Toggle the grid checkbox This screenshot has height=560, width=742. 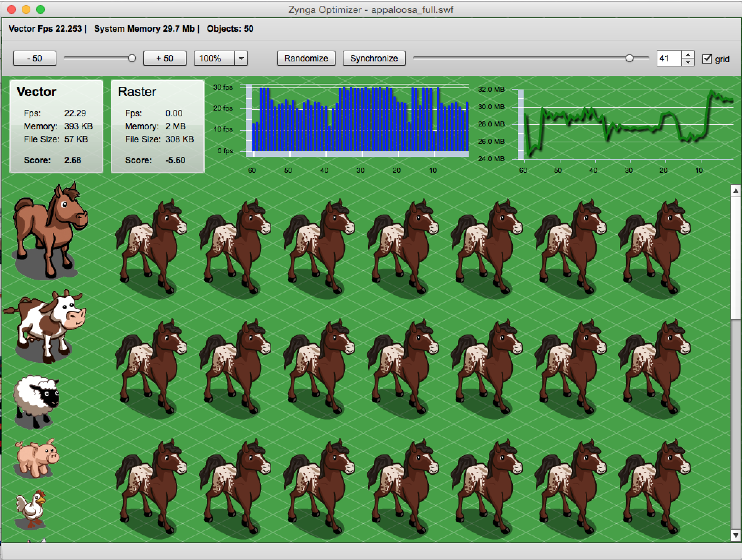coord(707,59)
